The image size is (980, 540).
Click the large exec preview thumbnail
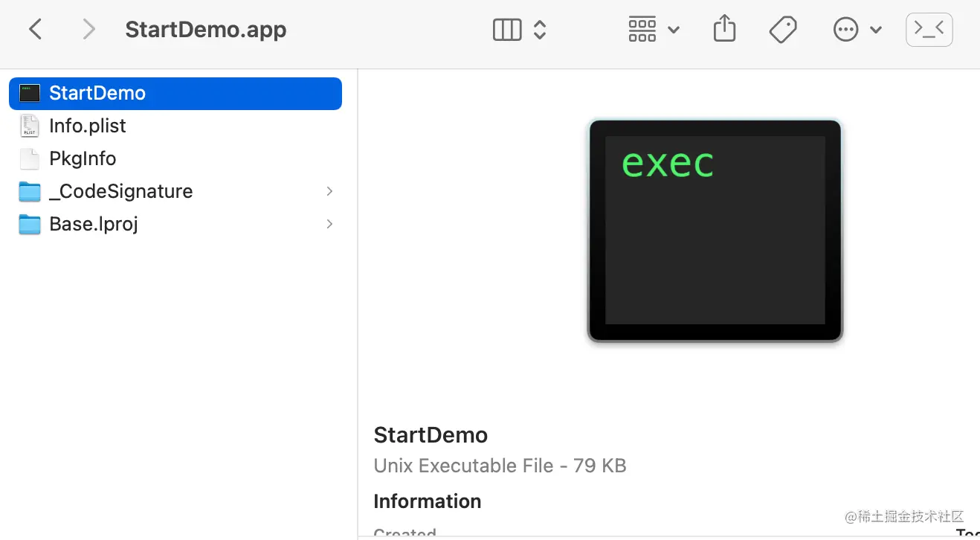coord(715,231)
